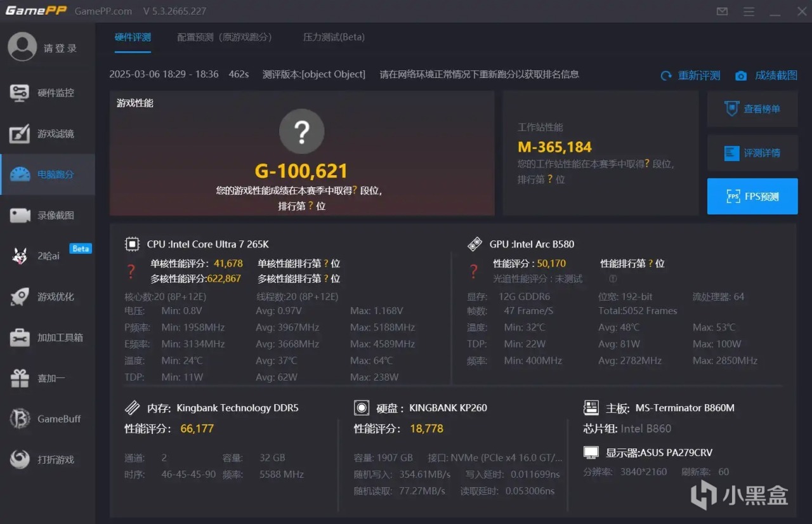The height and width of the screenshot is (524, 812).
Task: Click the game score G-100,621
Action: [301, 171]
